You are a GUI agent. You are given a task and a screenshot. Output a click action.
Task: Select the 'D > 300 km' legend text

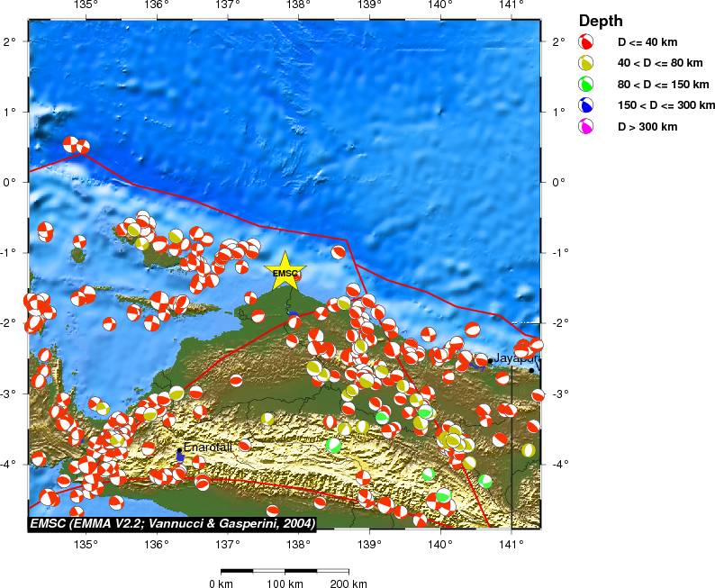coord(647,127)
